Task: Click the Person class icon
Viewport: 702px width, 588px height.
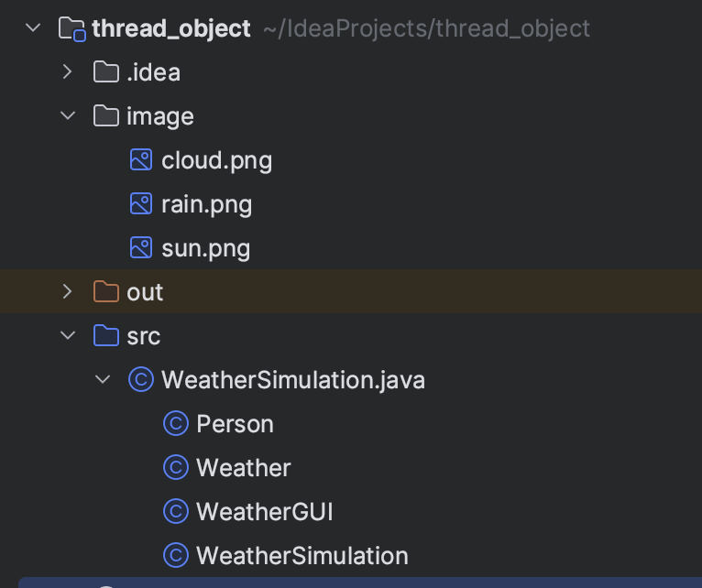Action: tap(176, 424)
